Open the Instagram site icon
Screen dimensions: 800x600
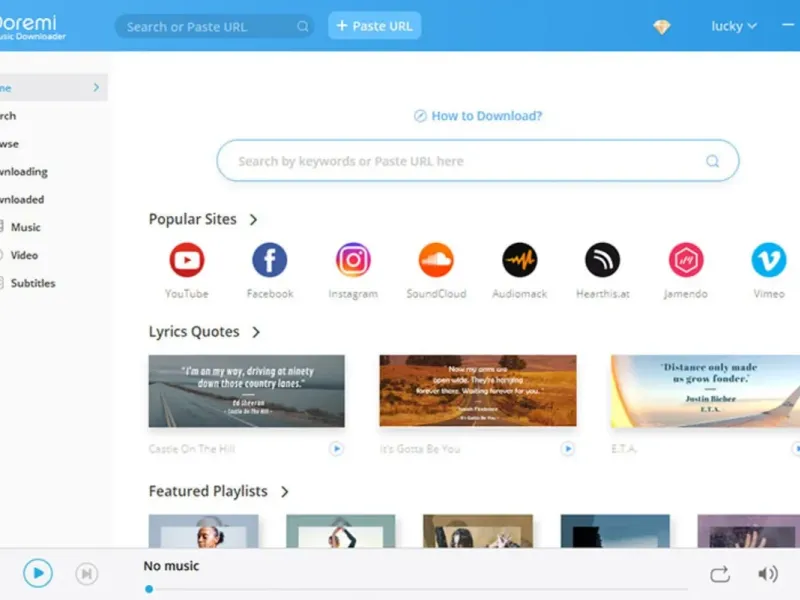pyautogui.click(x=353, y=260)
